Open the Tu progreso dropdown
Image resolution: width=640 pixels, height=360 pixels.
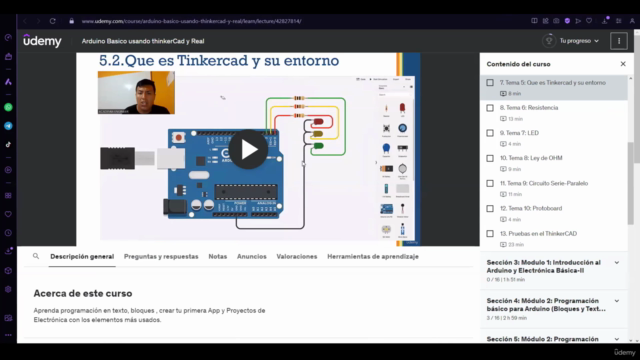tap(579, 41)
